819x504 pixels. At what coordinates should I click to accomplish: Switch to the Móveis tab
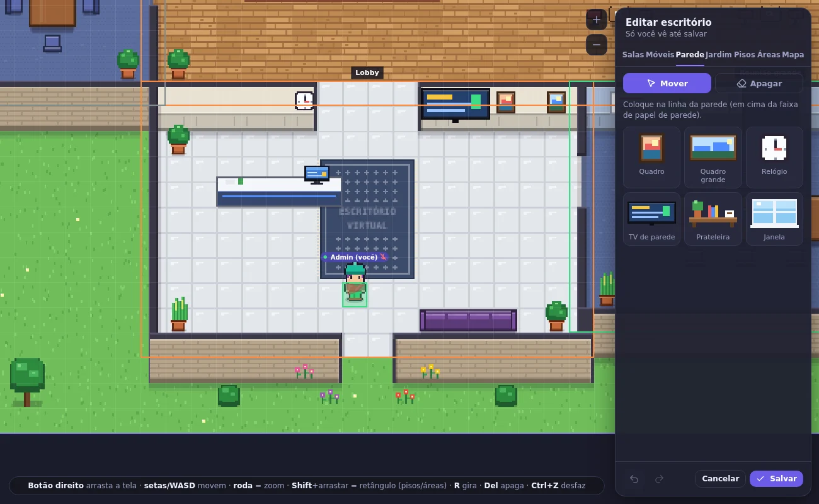pyautogui.click(x=660, y=55)
